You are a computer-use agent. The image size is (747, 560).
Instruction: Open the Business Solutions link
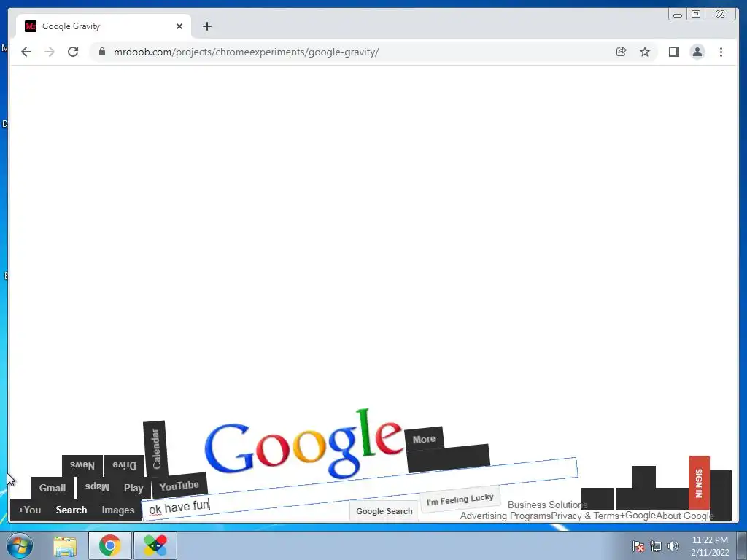pyautogui.click(x=547, y=505)
